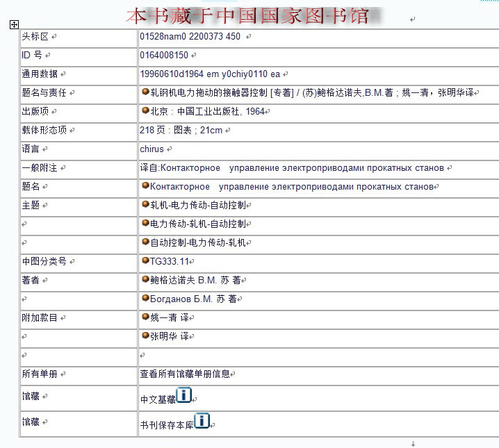Click the ID 号 label cell
The image size is (499, 448).
click(x=79, y=57)
